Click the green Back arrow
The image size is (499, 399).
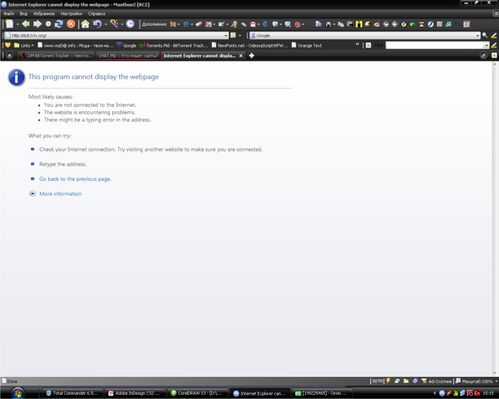tap(26, 24)
